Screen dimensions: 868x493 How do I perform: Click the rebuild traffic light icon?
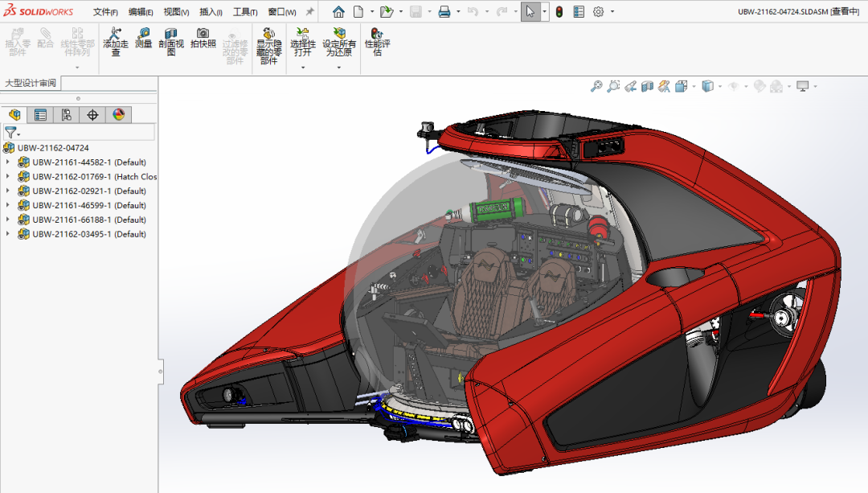pyautogui.click(x=559, y=12)
